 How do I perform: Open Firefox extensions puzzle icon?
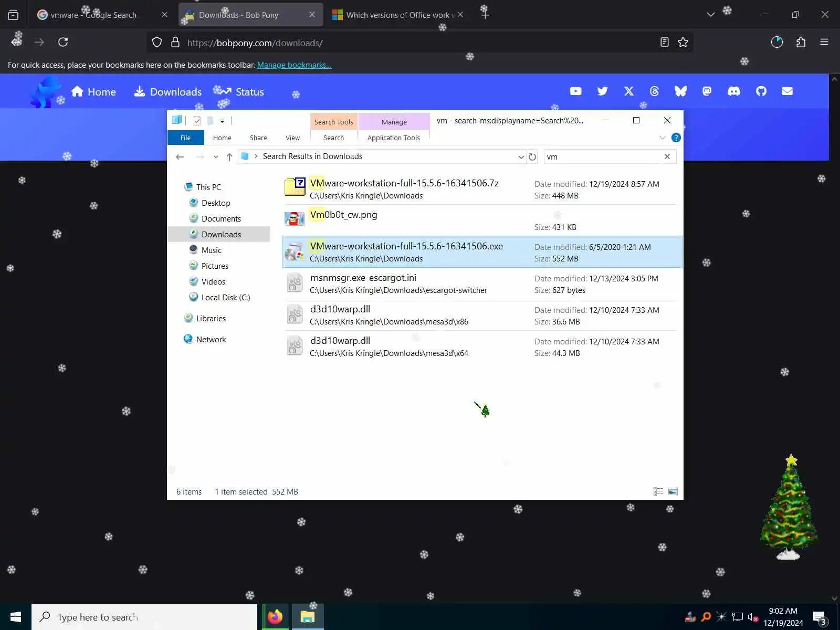pos(801,42)
